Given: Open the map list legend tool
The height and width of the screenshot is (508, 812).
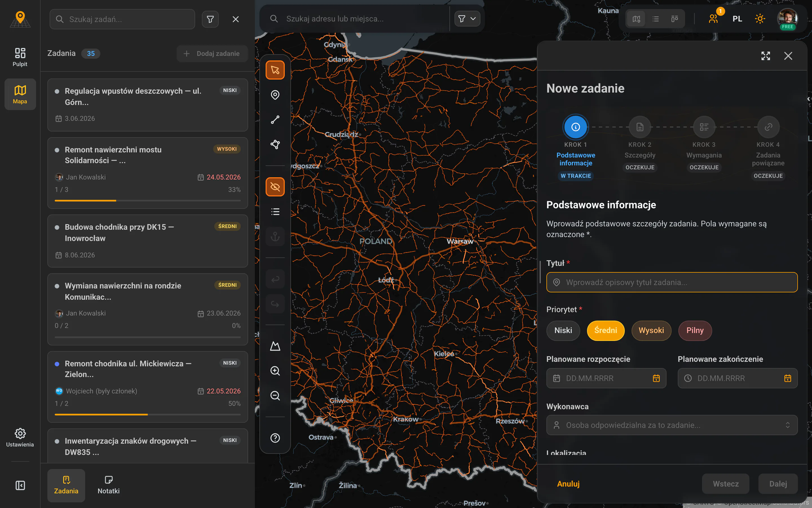Looking at the screenshot, I should [x=275, y=212].
